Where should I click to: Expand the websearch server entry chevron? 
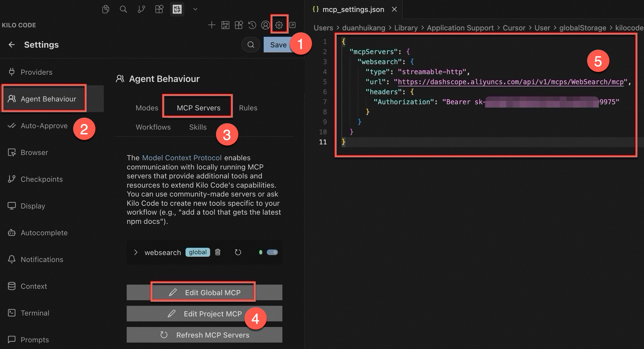click(x=136, y=252)
